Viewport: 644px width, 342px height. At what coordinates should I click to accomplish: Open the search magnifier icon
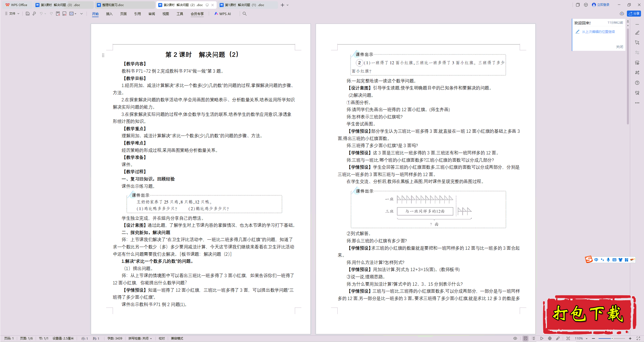click(x=245, y=14)
